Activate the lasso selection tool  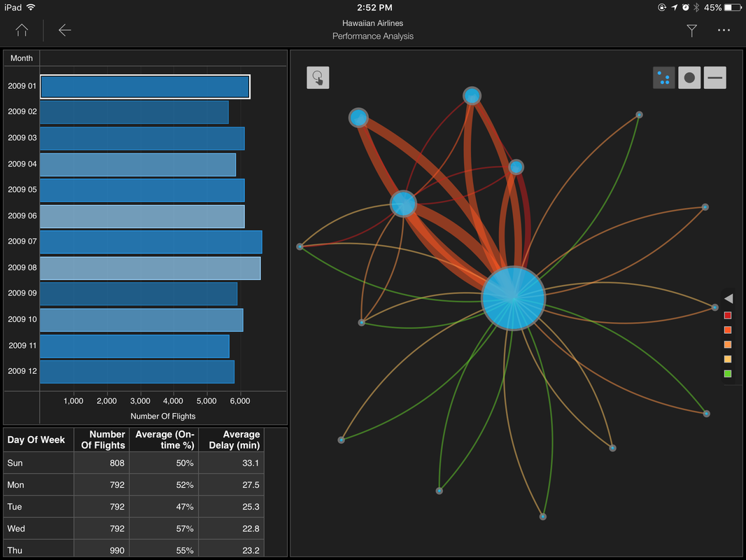pyautogui.click(x=318, y=78)
